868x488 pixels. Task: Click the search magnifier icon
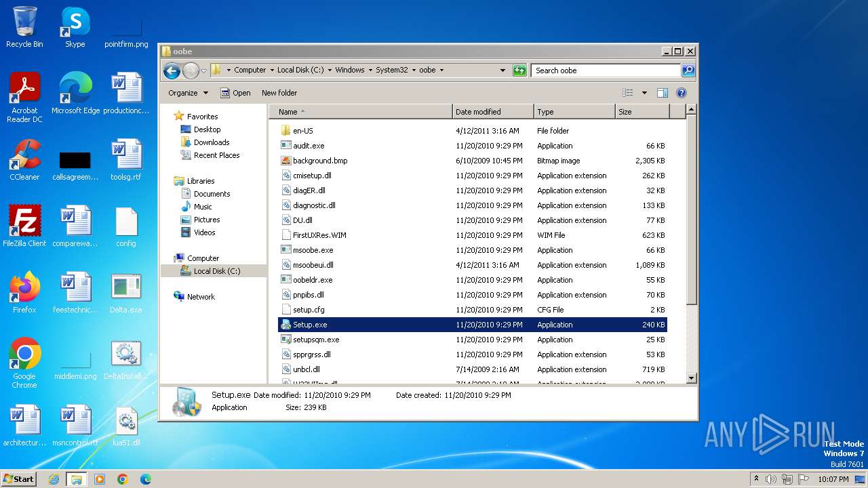click(x=688, y=70)
